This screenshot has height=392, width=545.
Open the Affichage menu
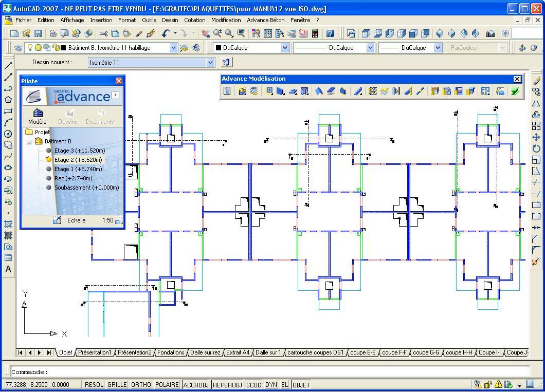(x=72, y=20)
